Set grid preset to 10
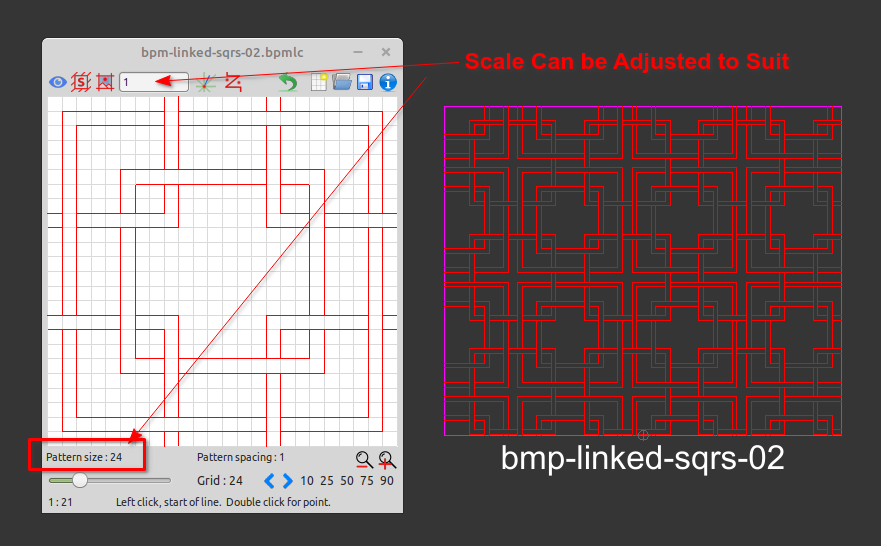This screenshot has height=546, width=881. click(x=307, y=481)
